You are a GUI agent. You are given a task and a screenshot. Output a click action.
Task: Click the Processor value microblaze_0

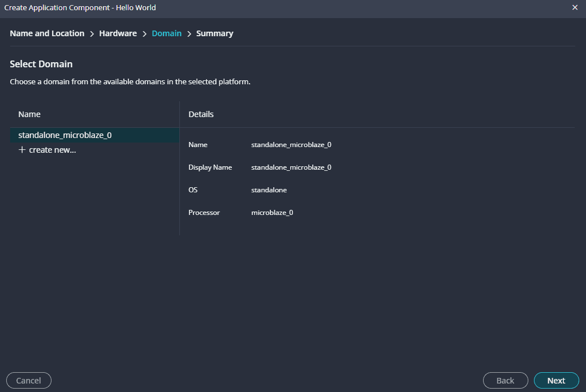[x=272, y=213]
